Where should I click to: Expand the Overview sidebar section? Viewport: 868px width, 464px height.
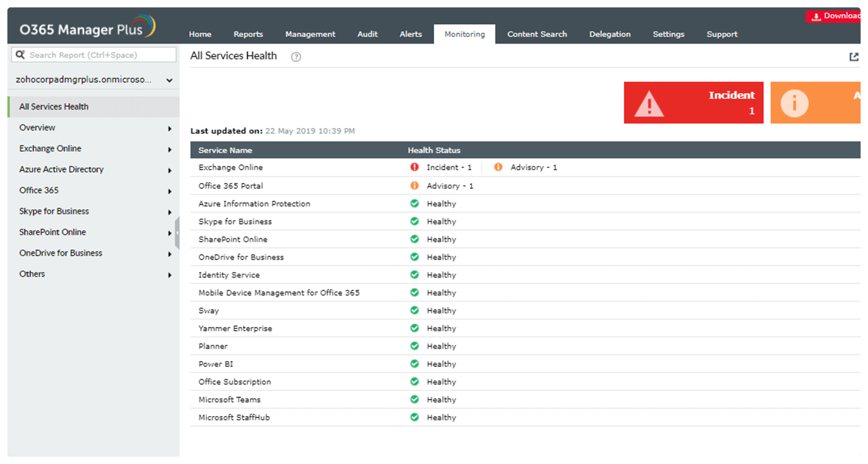click(x=170, y=129)
